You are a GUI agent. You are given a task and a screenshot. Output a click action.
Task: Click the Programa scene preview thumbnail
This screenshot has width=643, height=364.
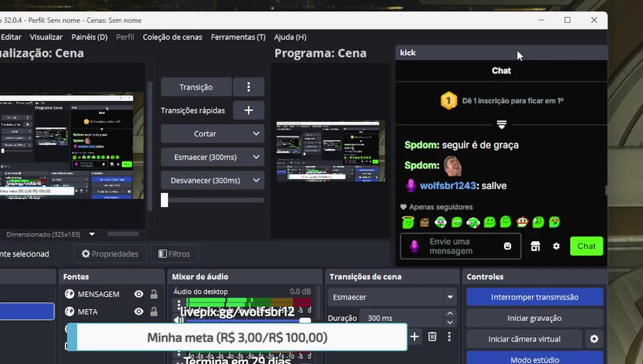pyautogui.click(x=331, y=151)
